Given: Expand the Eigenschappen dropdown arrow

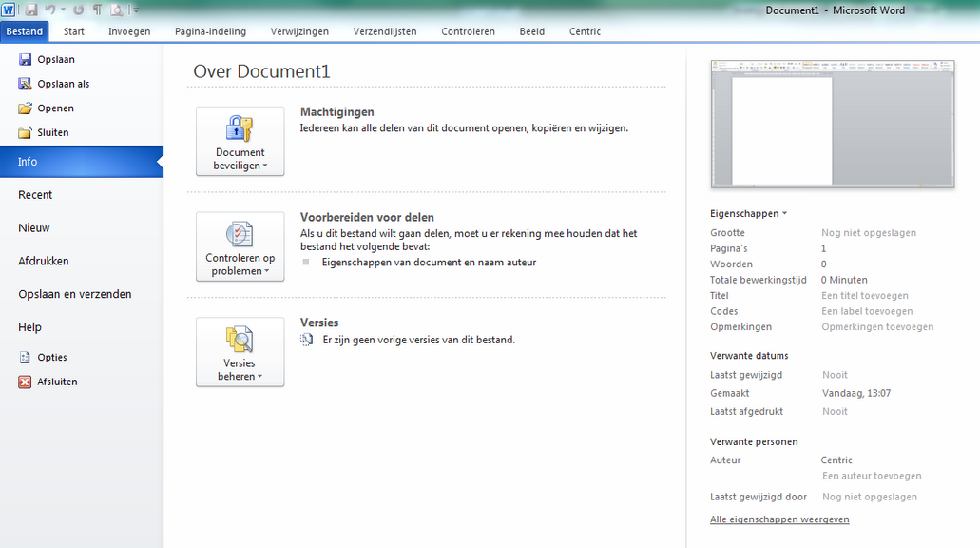Looking at the screenshot, I should (x=784, y=213).
